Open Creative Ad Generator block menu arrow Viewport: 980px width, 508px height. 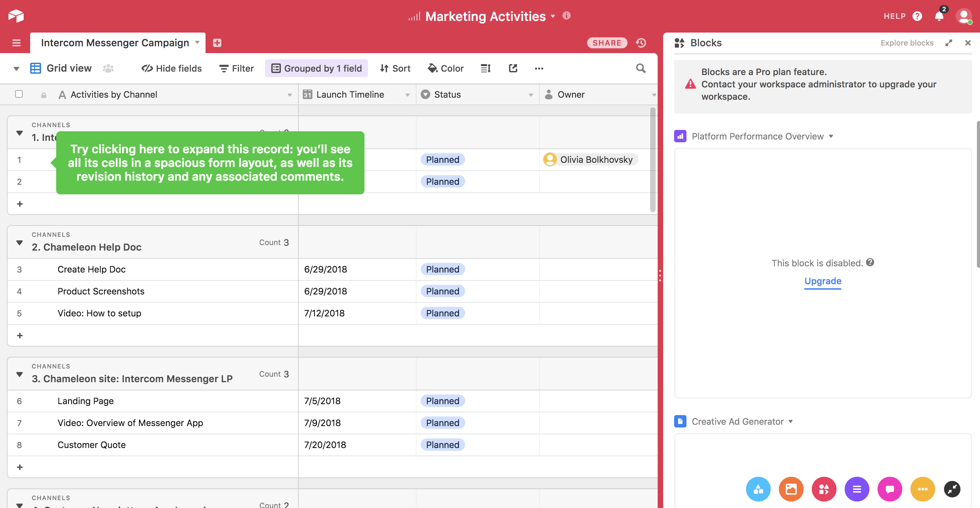[x=791, y=422]
